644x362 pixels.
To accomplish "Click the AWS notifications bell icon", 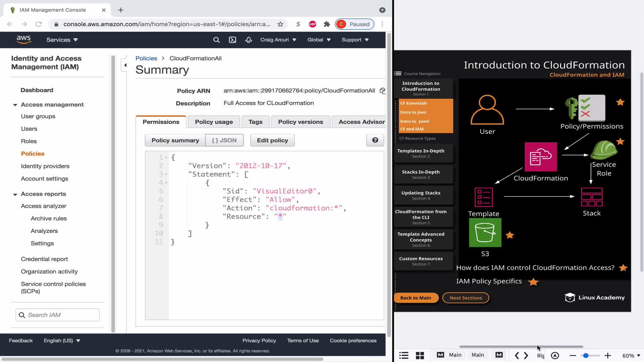I will click(x=249, y=40).
